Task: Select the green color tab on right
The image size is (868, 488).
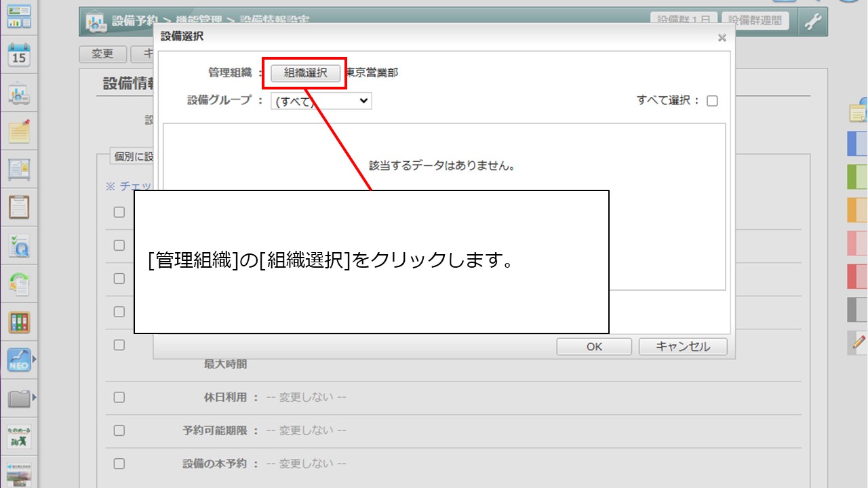Action: (858, 177)
